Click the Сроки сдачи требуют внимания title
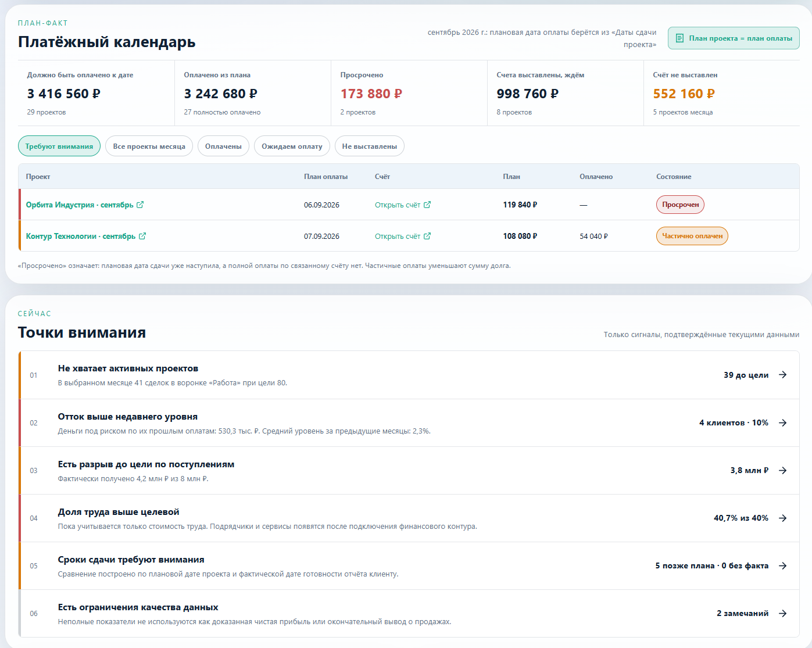 pos(131,560)
